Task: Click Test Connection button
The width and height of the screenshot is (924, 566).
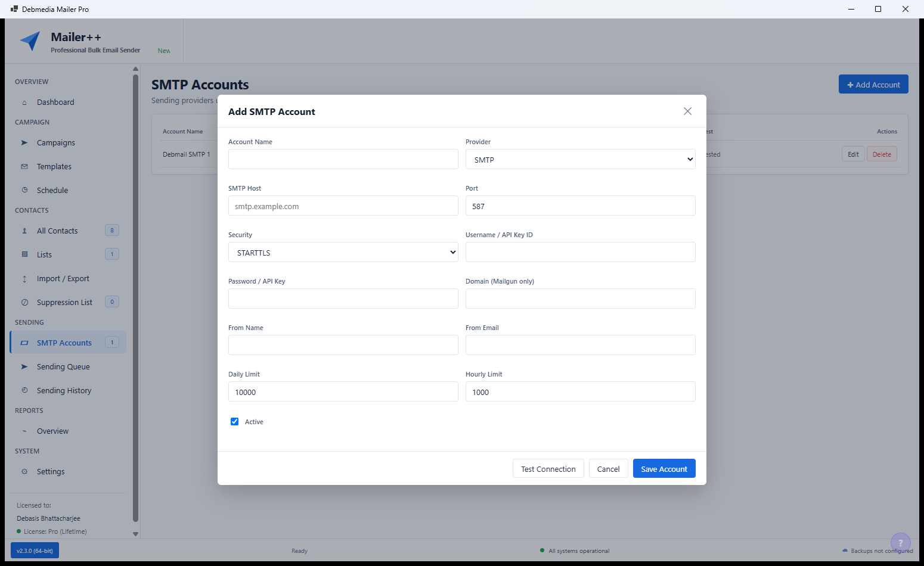Action: tap(548, 469)
